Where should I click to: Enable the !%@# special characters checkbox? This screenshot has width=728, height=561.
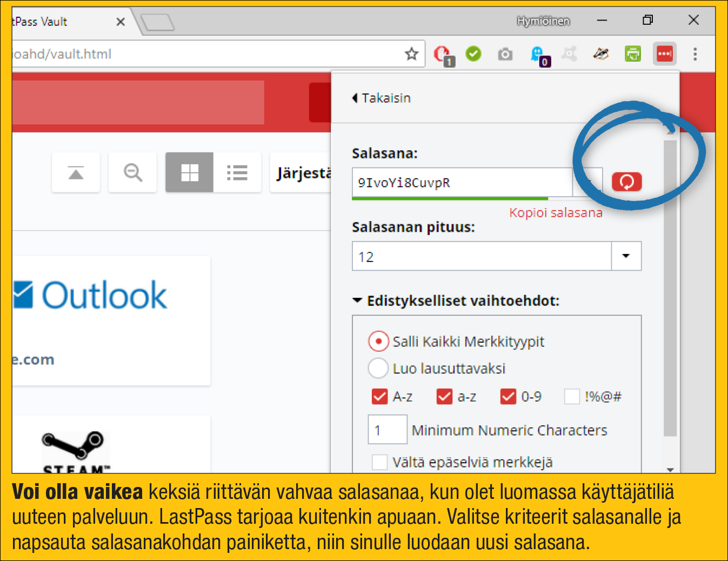[572, 397]
